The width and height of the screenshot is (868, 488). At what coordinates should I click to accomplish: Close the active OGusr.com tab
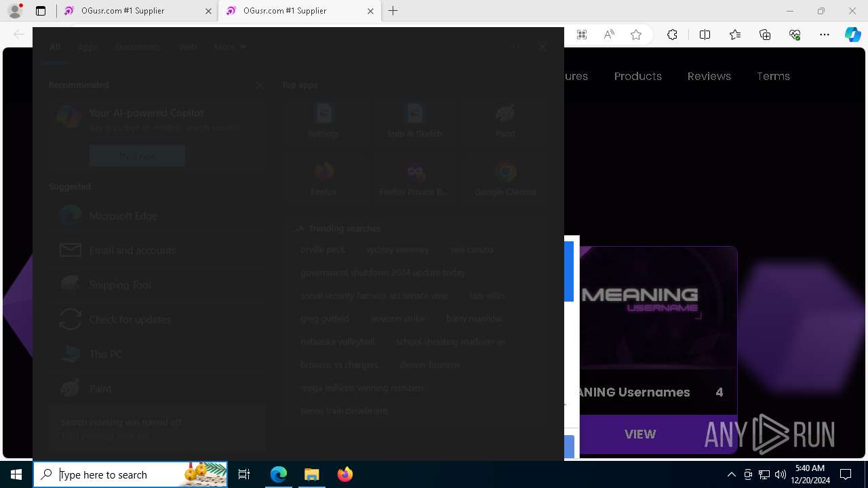[370, 11]
